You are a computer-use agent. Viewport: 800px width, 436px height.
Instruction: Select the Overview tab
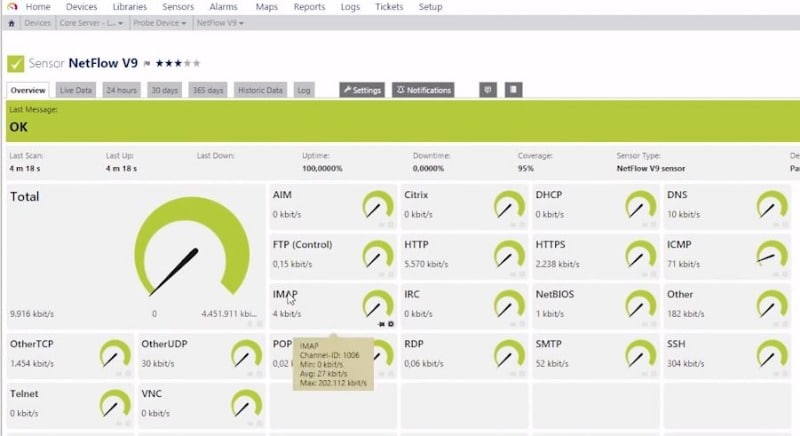28,90
